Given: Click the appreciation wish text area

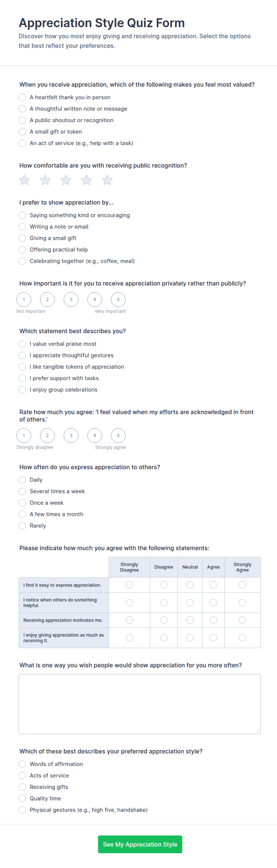Looking at the screenshot, I should point(140,704).
